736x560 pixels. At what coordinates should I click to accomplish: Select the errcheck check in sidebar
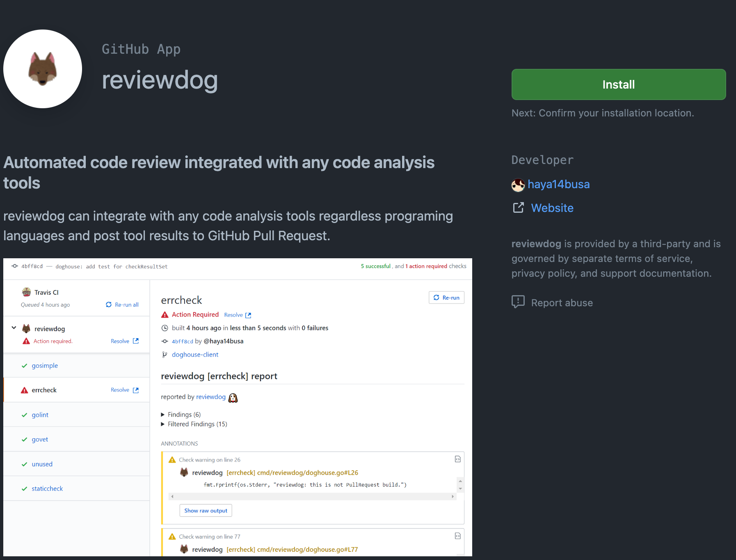tap(44, 390)
